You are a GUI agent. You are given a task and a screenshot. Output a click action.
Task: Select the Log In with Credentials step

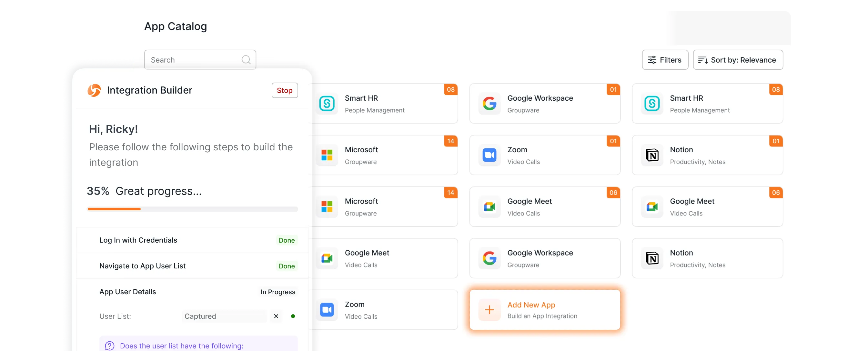pos(138,240)
